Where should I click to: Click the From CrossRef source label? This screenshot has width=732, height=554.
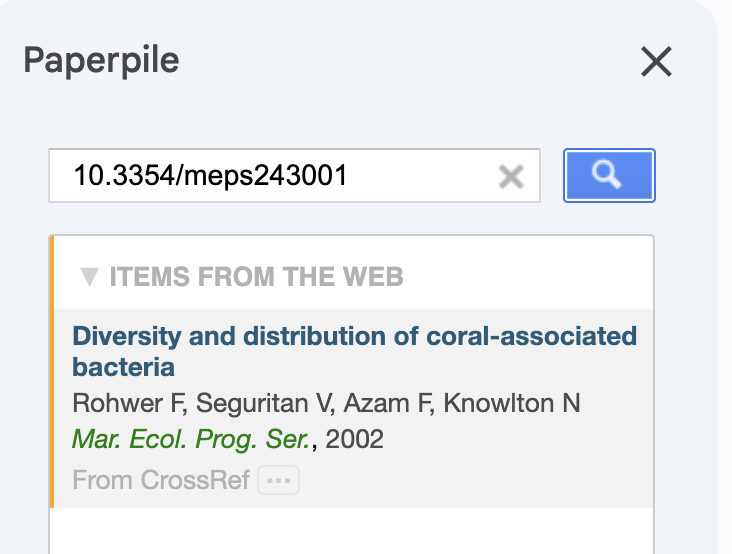pyautogui.click(x=160, y=480)
